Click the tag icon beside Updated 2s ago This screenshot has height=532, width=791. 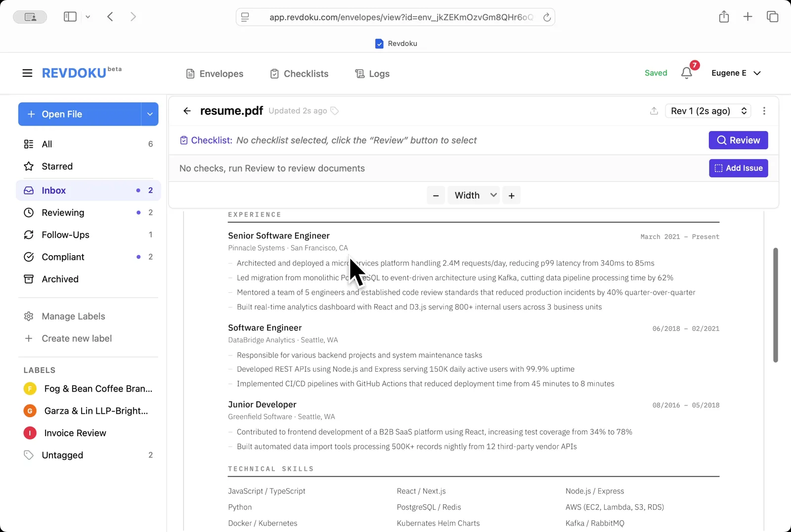(335, 111)
